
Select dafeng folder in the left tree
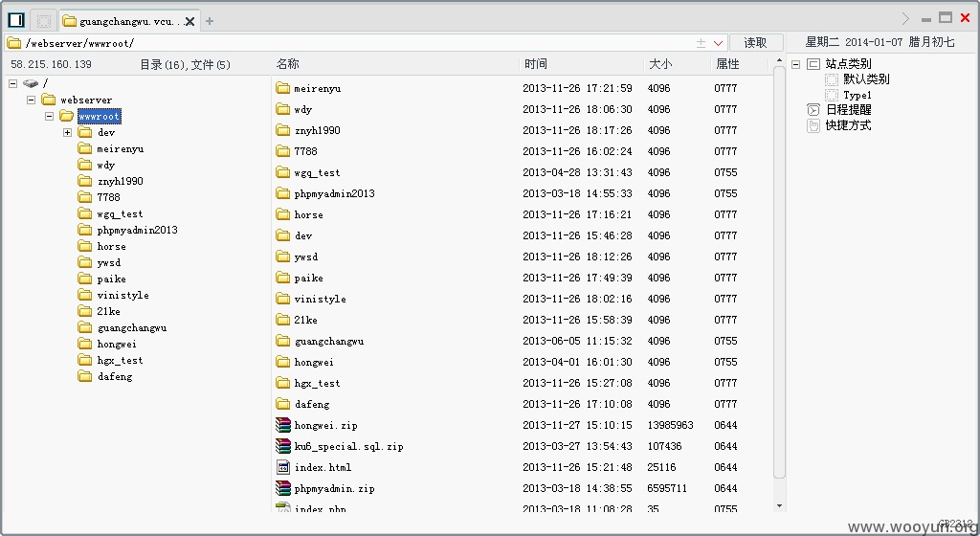[x=115, y=376]
